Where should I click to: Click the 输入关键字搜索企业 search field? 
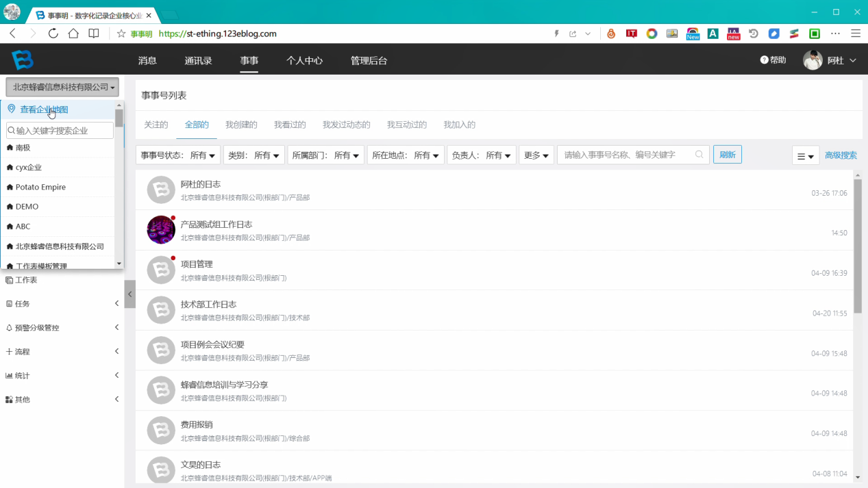pos(60,130)
